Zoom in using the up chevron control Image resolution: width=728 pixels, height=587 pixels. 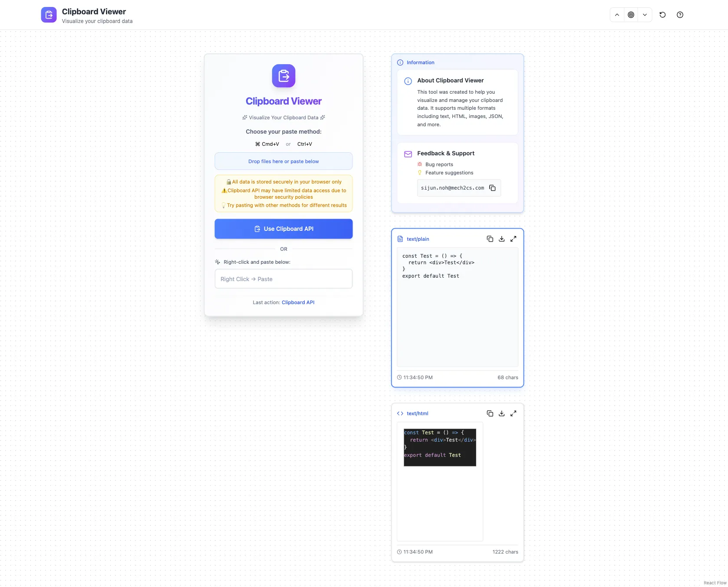click(x=616, y=14)
